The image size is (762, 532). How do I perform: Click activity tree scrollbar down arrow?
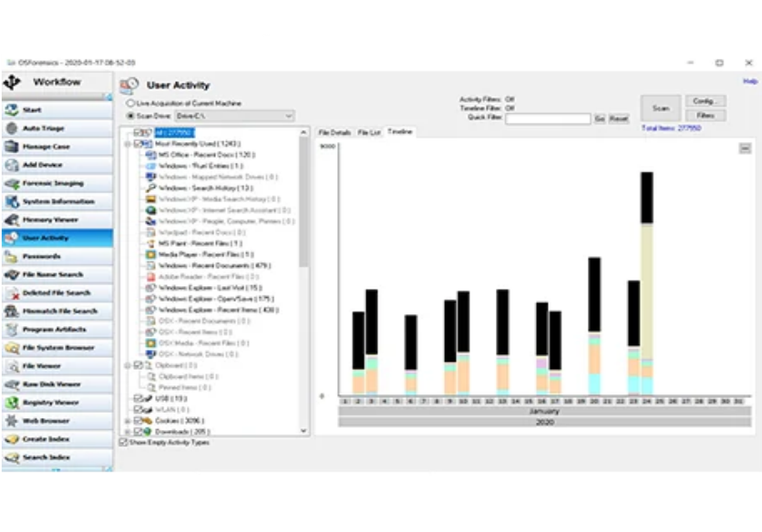pyautogui.click(x=304, y=431)
